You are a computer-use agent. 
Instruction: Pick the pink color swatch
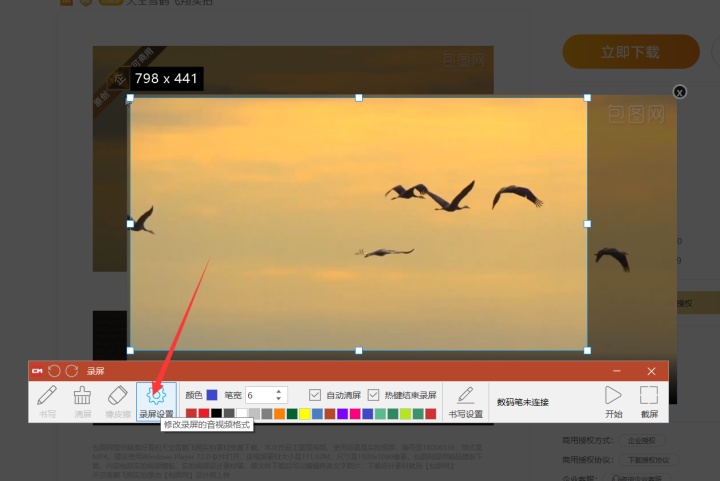(355, 414)
